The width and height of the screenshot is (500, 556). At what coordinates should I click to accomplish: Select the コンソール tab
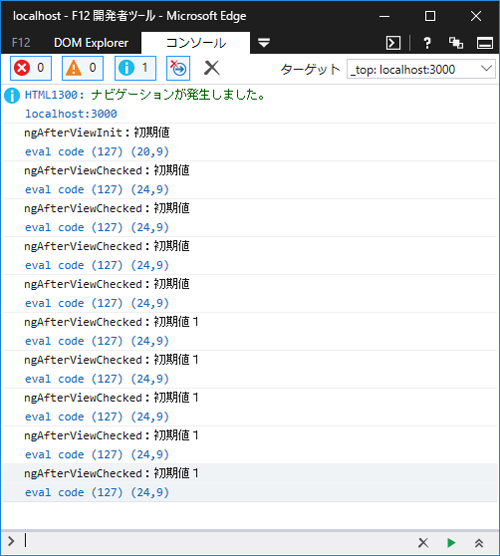pyautogui.click(x=196, y=43)
